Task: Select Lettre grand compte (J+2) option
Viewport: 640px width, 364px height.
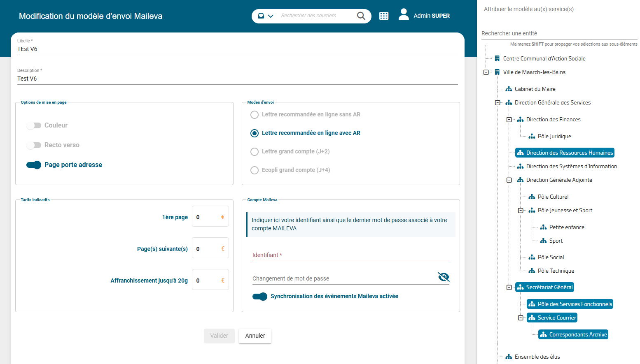Action: (255, 152)
